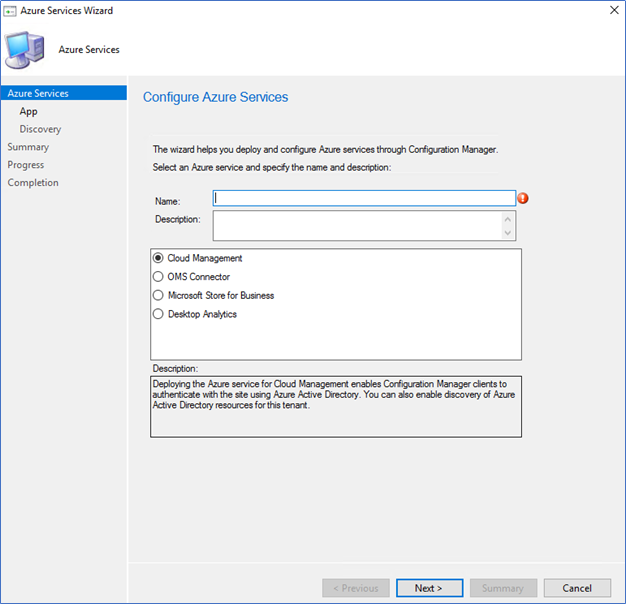Select the Desktop Analytics radio button
This screenshot has height=604, width=626.
click(158, 314)
